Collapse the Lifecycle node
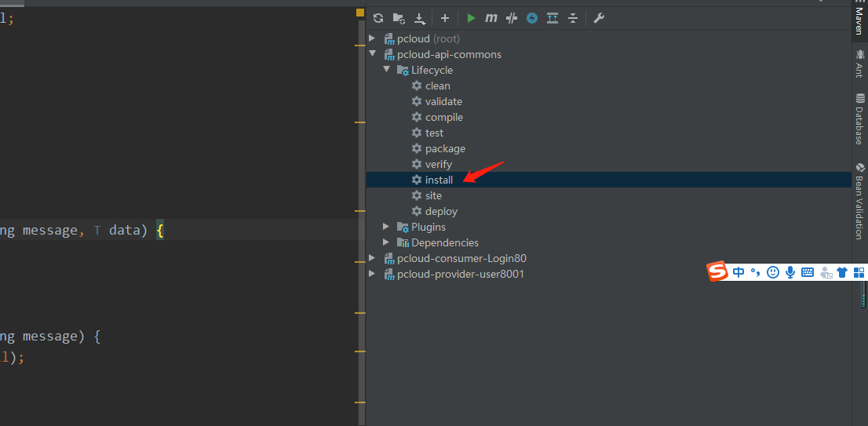The image size is (868, 426). coord(386,70)
